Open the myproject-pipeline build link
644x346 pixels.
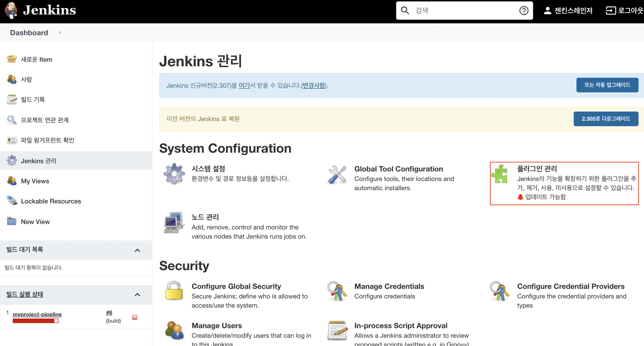coord(37,314)
